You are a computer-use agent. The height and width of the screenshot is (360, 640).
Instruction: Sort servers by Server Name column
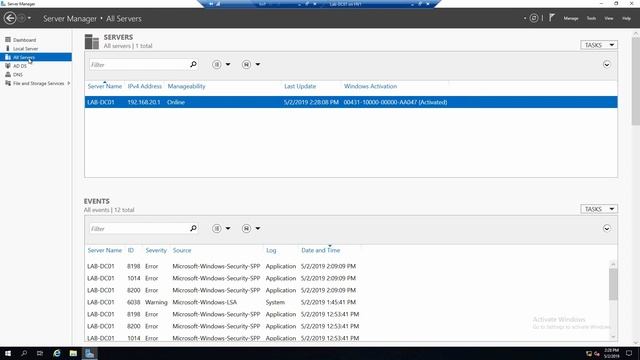click(104, 86)
